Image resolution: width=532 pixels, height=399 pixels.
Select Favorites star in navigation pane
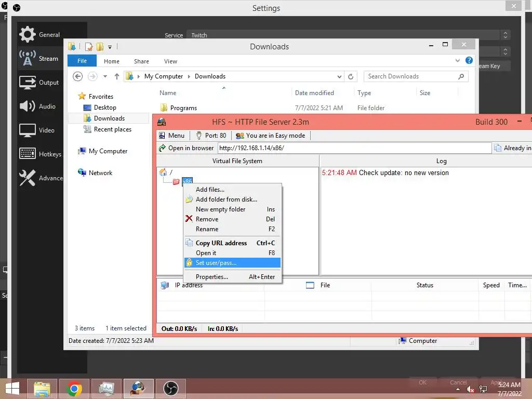[x=82, y=96]
